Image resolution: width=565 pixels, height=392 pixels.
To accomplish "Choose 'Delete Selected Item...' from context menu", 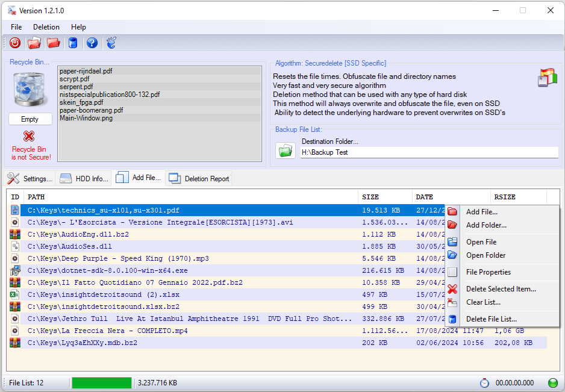I will tap(501, 289).
